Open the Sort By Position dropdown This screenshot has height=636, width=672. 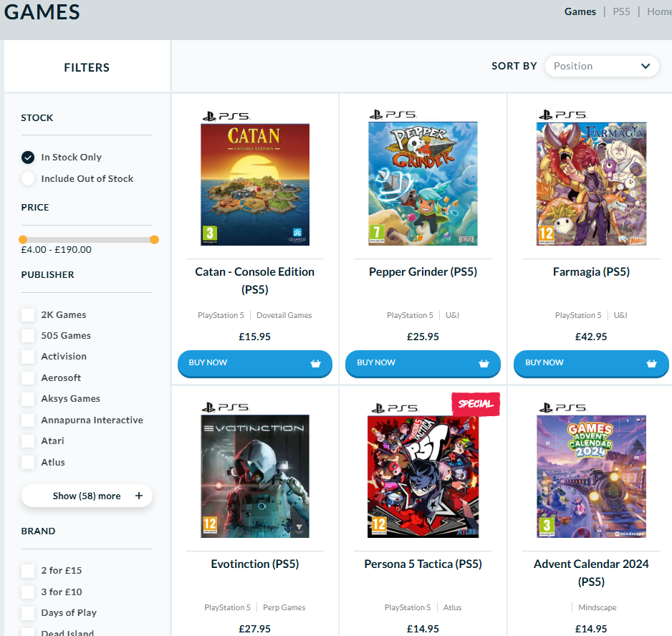tap(602, 66)
